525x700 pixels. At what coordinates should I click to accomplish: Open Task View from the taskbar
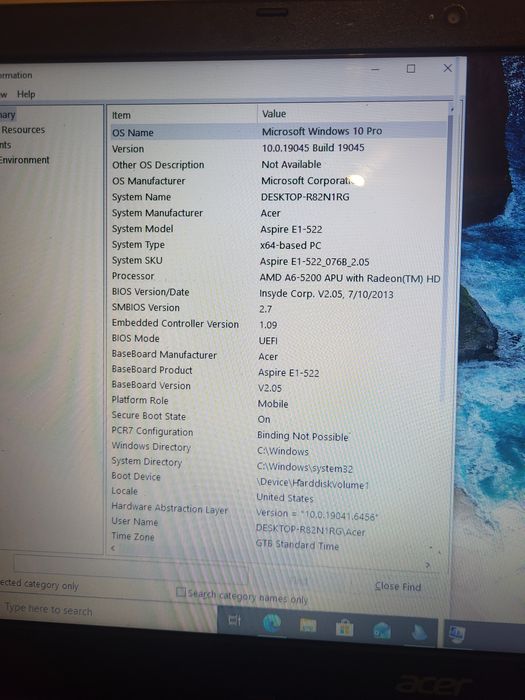click(235, 620)
